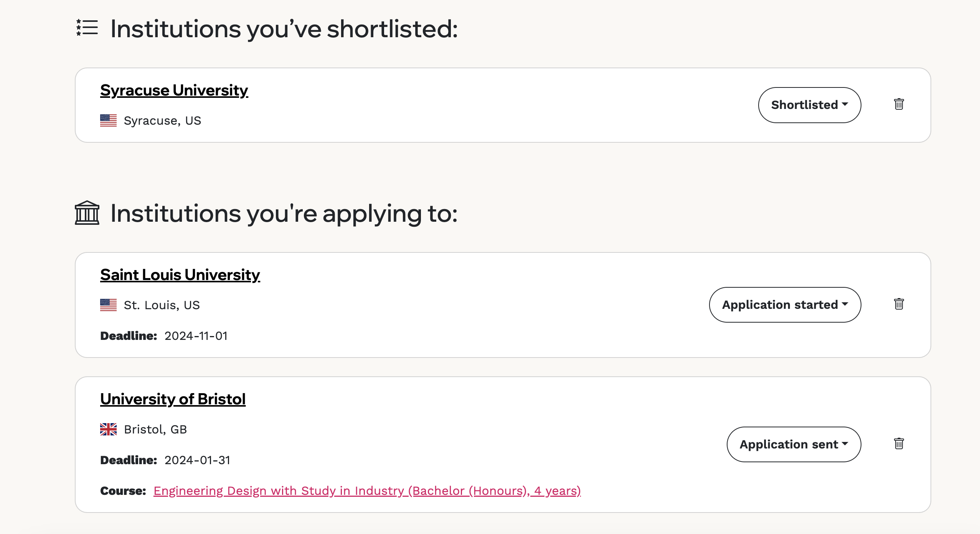Open the Shortlisted status dropdown
Image resolution: width=980 pixels, height=534 pixels.
point(809,105)
